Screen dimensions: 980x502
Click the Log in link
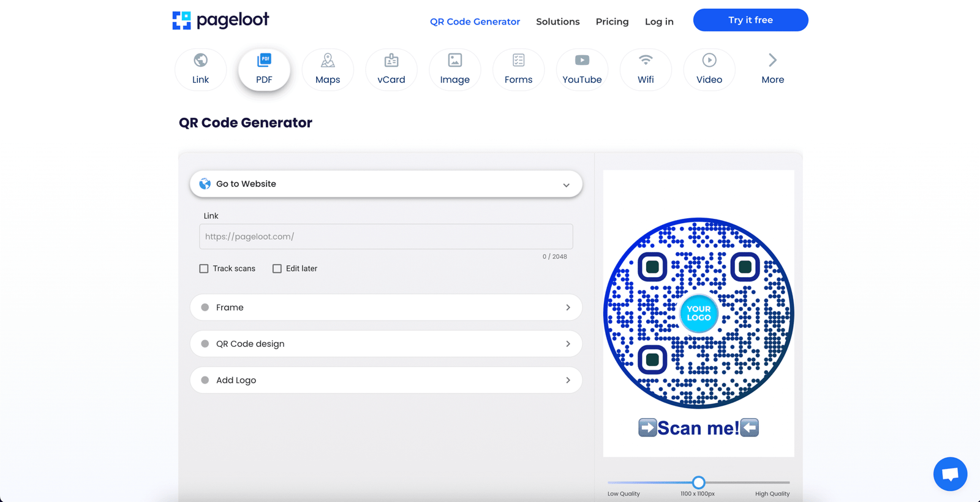pos(659,21)
